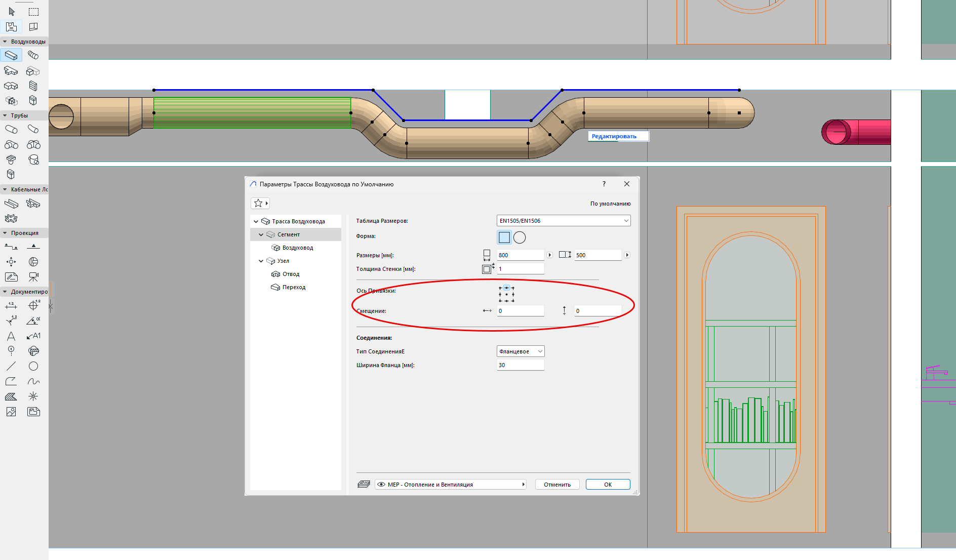Select Отвод in the settings tree
Screen dimensions: 956x560
[291, 274]
